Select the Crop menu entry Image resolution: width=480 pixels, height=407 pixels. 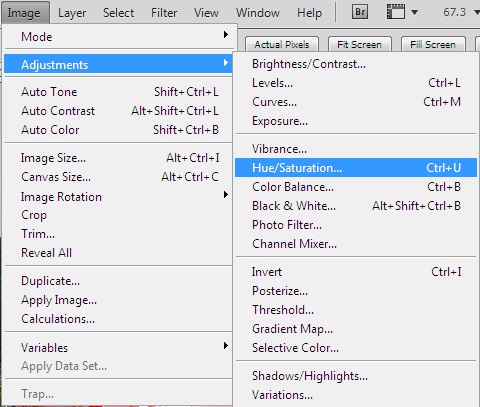click(x=118, y=215)
